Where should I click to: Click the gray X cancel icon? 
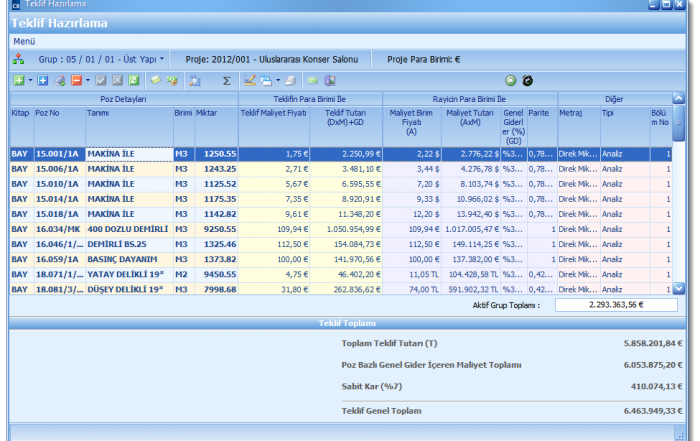pyautogui.click(x=117, y=80)
